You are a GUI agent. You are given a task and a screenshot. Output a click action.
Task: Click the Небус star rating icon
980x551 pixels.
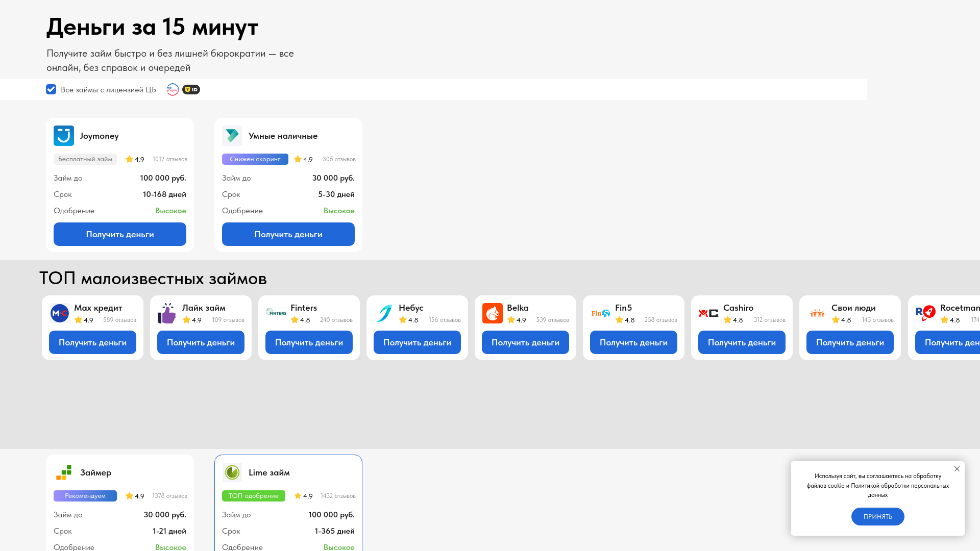[403, 320]
